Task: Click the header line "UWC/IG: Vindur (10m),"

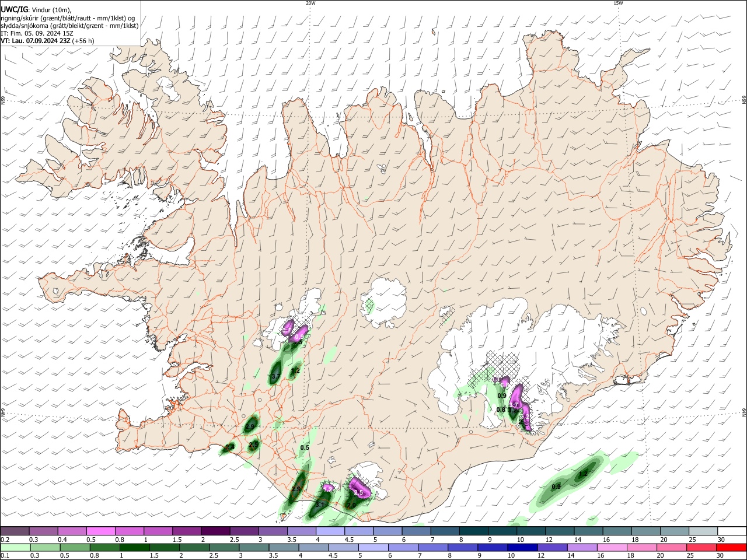Action: 36,10
